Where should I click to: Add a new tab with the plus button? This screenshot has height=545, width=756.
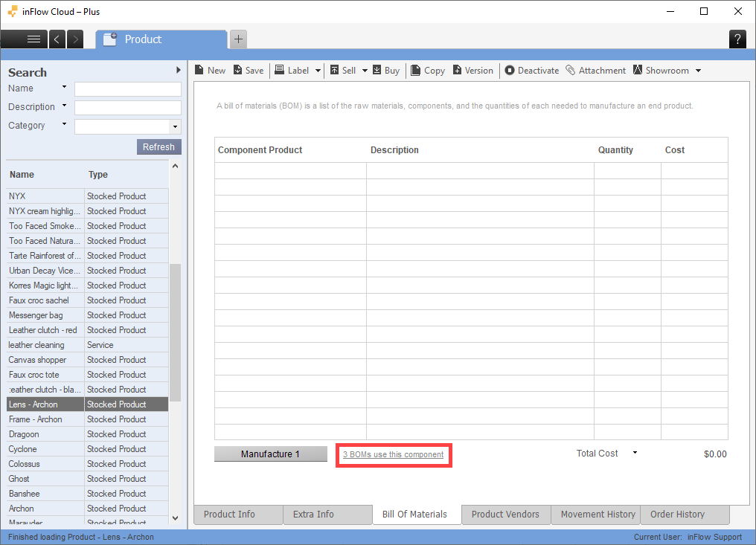click(x=238, y=39)
